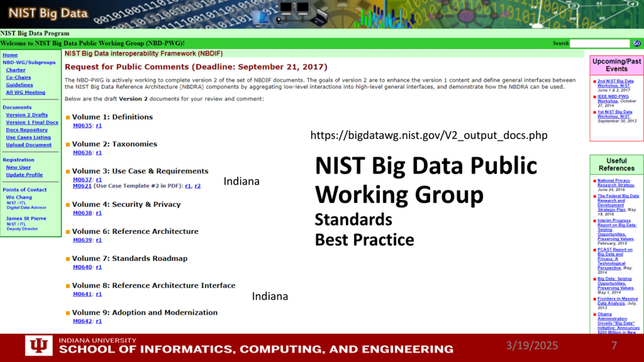Open IEEE NBD-PWG Workshop link

pos(613,99)
